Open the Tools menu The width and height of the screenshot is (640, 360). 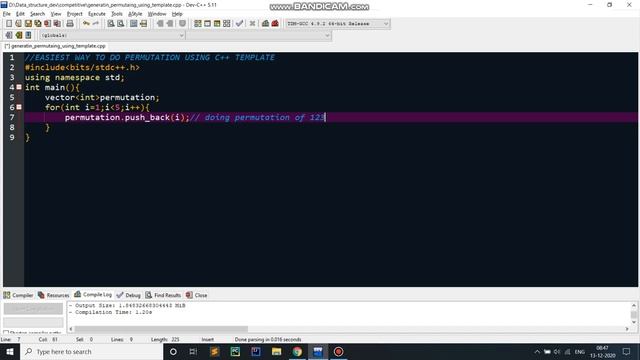pos(117,14)
